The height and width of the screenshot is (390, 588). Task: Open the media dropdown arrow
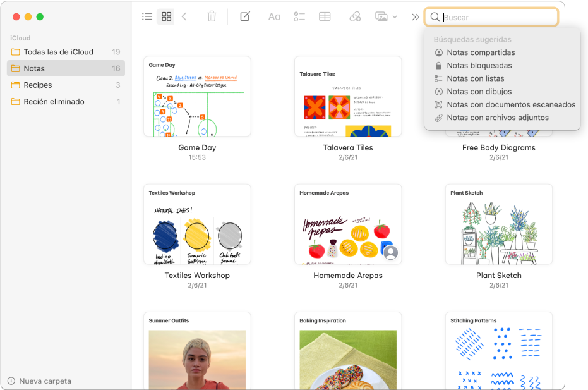[x=395, y=17]
